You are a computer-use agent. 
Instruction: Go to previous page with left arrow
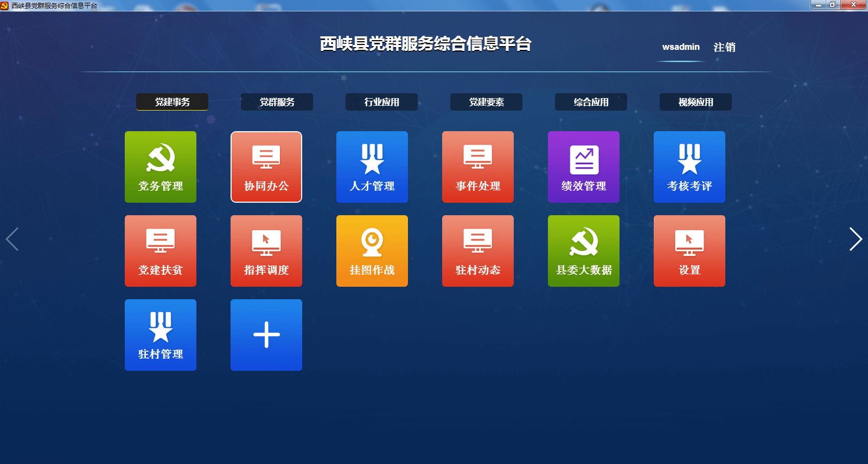click(12, 239)
